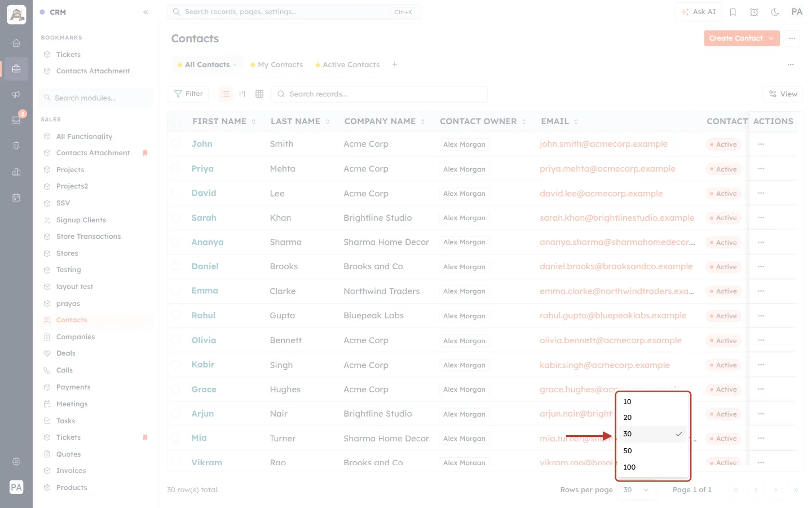The height and width of the screenshot is (508, 812).
Task: Open the john.smith@acmecorp.example email link
Action: (x=603, y=144)
